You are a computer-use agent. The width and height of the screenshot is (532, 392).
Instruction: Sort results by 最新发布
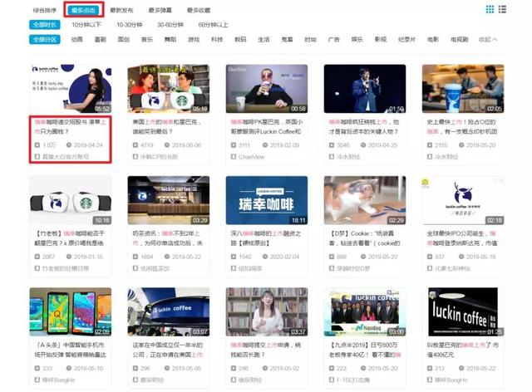pos(122,10)
